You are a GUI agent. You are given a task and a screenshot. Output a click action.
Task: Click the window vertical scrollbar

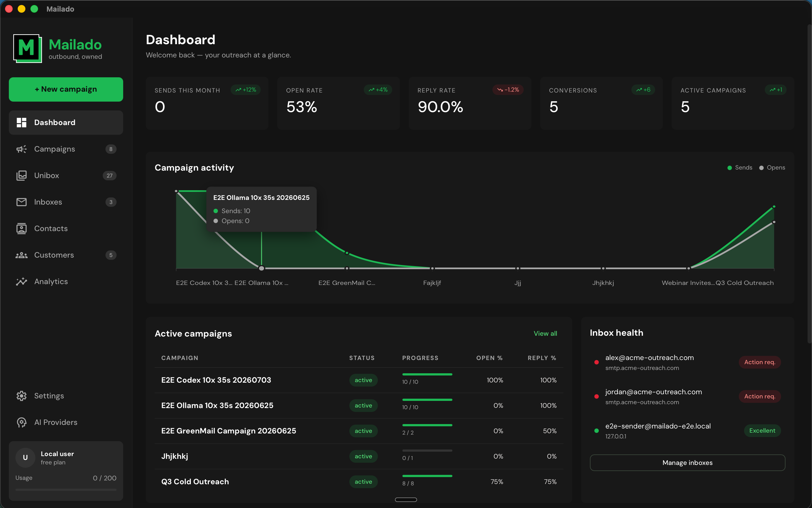click(x=809, y=183)
